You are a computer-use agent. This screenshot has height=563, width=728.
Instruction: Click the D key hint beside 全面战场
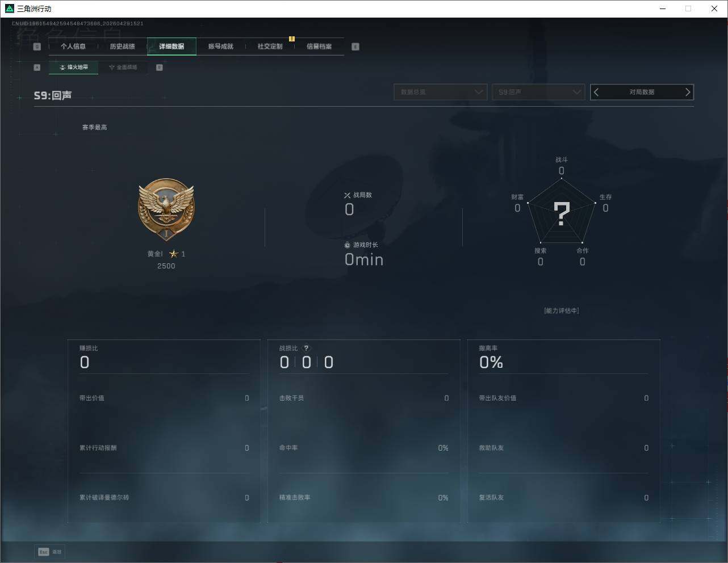pyautogui.click(x=160, y=68)
